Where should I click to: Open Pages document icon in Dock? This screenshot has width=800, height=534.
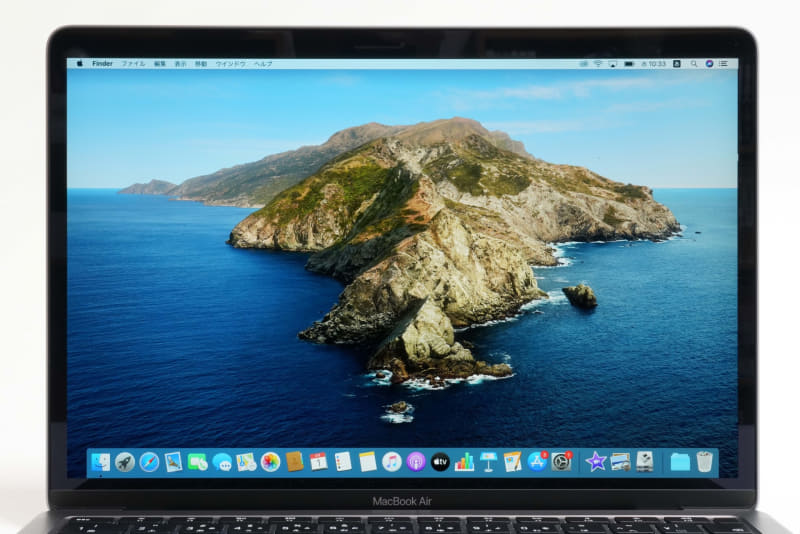pyautogui.click(x=513, y=462)
